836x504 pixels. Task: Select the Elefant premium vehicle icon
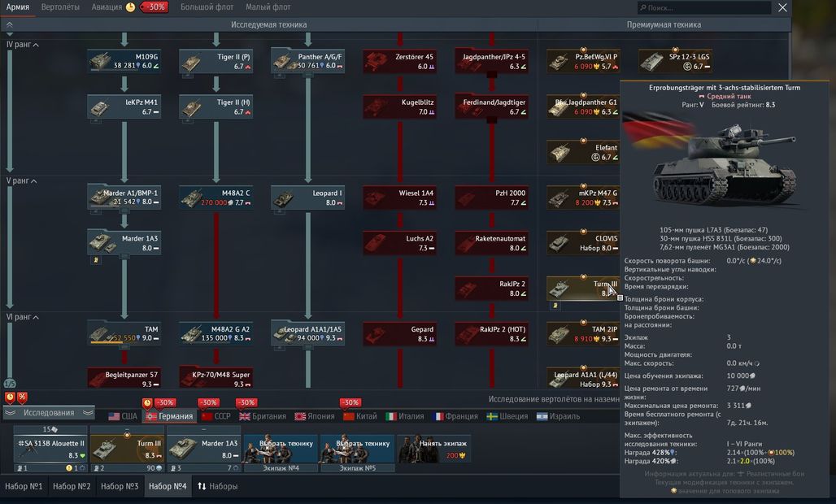click(583, 152)
